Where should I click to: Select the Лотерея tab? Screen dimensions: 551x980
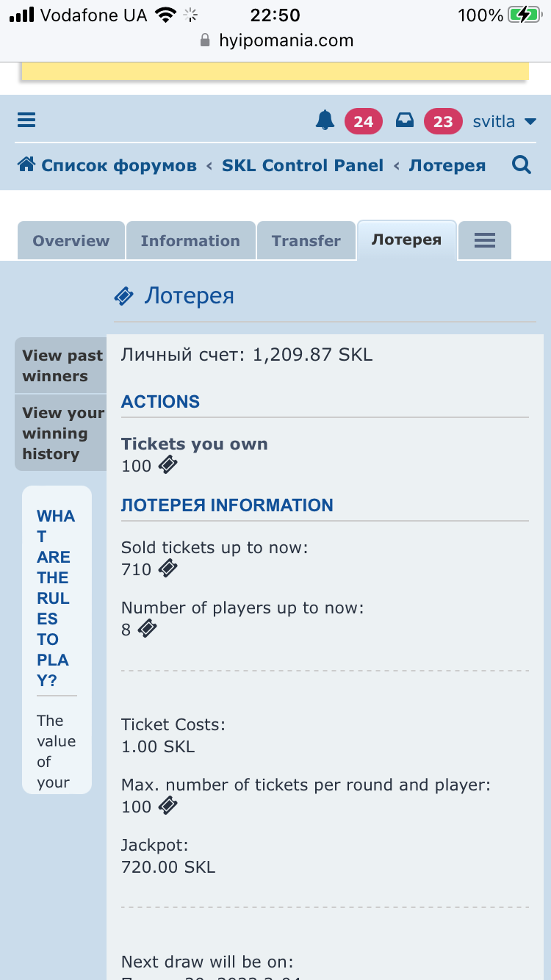pyautogui.click(x=406, y=240)
